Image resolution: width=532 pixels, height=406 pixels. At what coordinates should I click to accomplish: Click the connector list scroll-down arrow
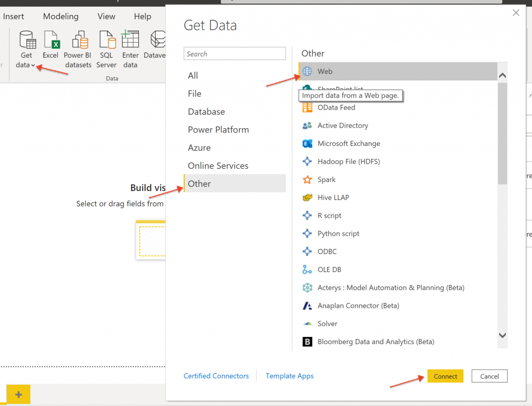(502, 335)
